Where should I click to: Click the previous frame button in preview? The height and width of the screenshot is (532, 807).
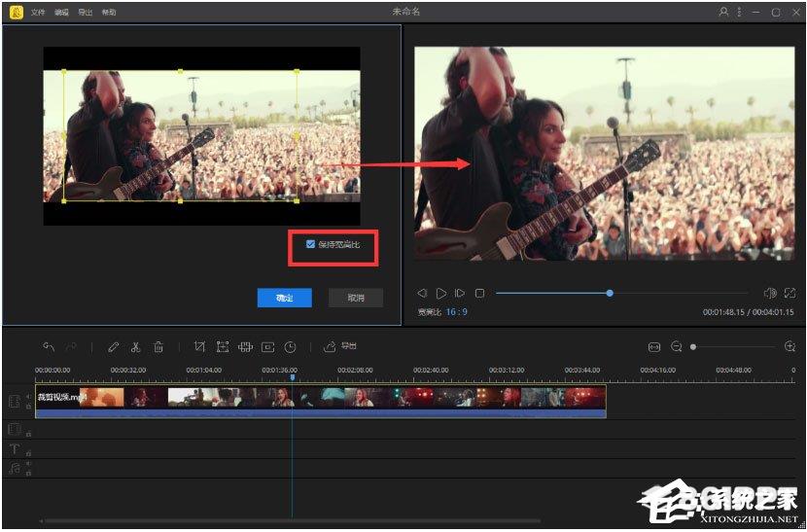click(422, 293)
